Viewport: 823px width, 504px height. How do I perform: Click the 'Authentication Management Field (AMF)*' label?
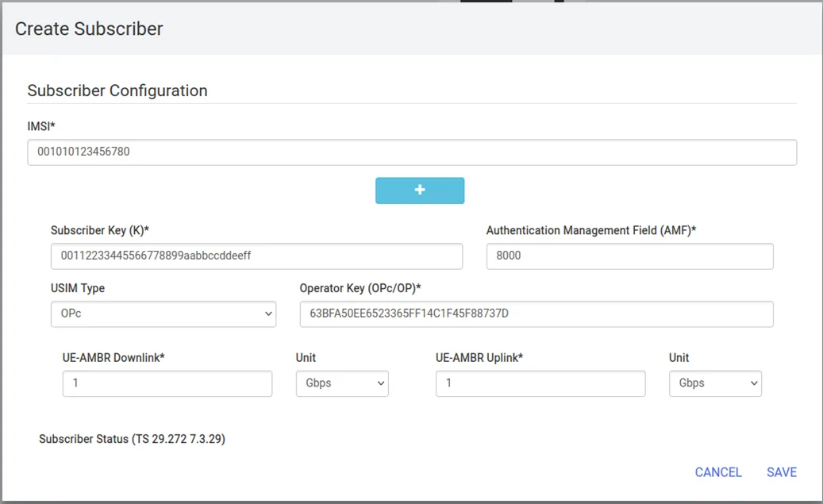pyautogui.click(x=591, y=230)
